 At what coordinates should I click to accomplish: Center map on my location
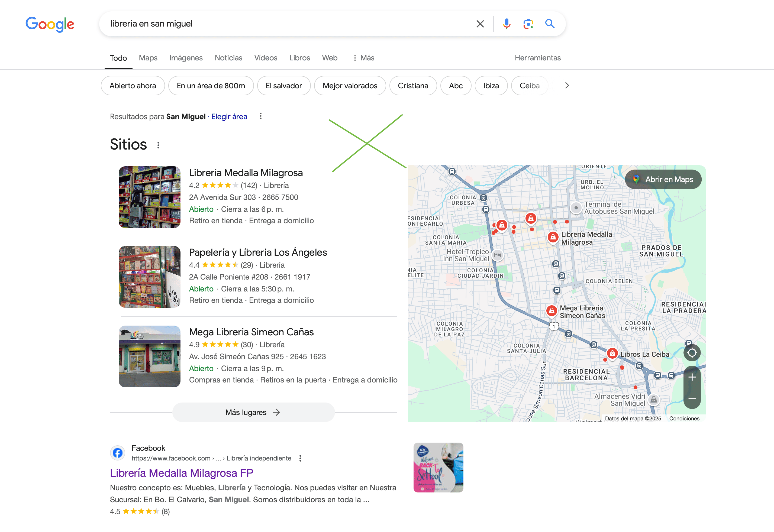coord(692,352)
